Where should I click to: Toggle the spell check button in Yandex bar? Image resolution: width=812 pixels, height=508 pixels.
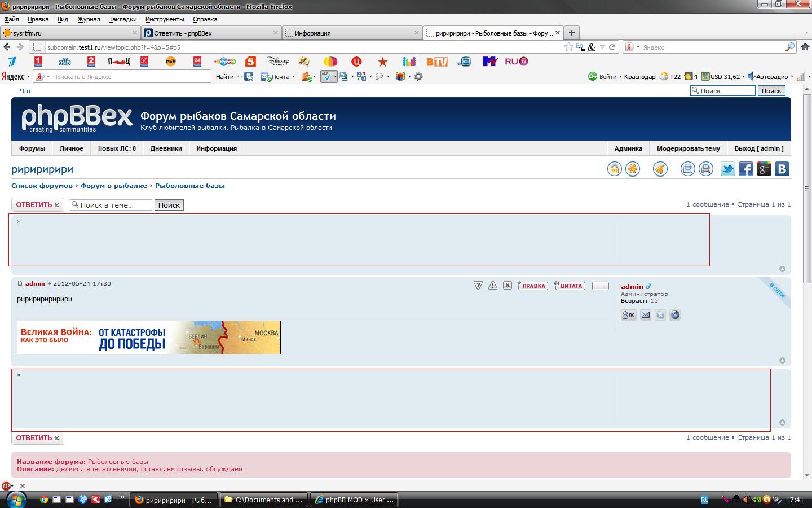tap(328, 76)
